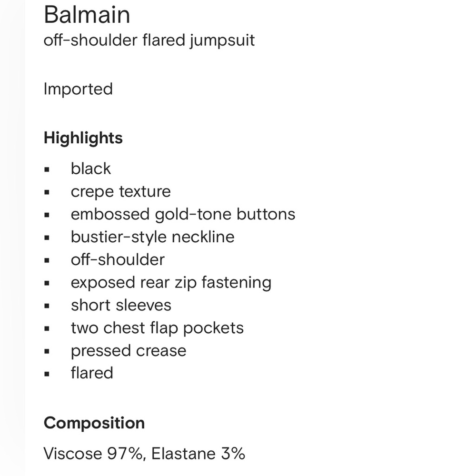
Task: Click the bullet before flared
Action: coord(47,374)
